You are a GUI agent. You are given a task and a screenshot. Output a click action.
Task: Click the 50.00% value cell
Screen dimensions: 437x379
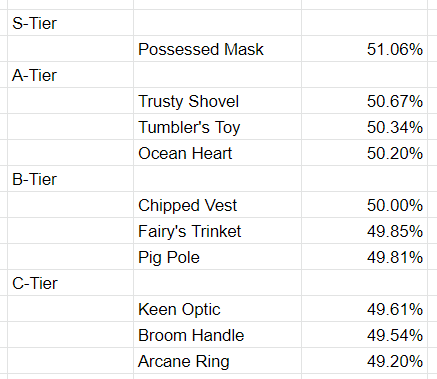[x=364, y=205]
